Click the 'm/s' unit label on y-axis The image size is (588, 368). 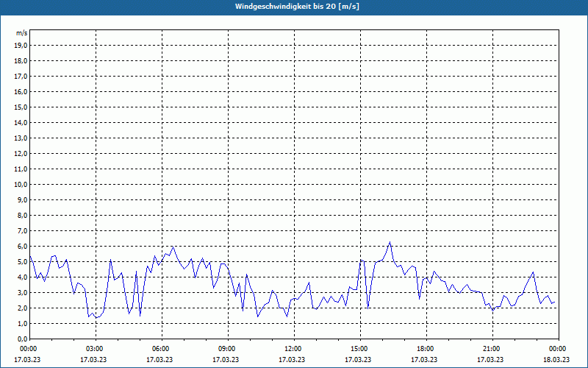[21, 33]
